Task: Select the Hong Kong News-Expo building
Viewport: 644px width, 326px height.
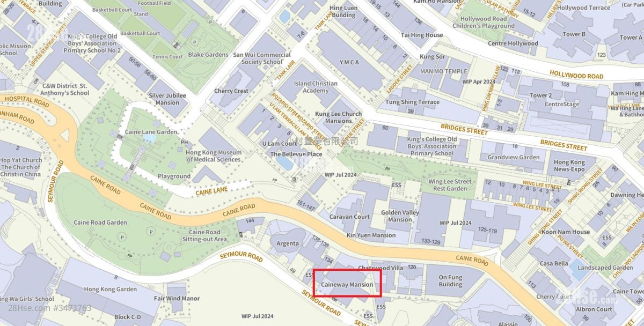Action: pos(569,166)
